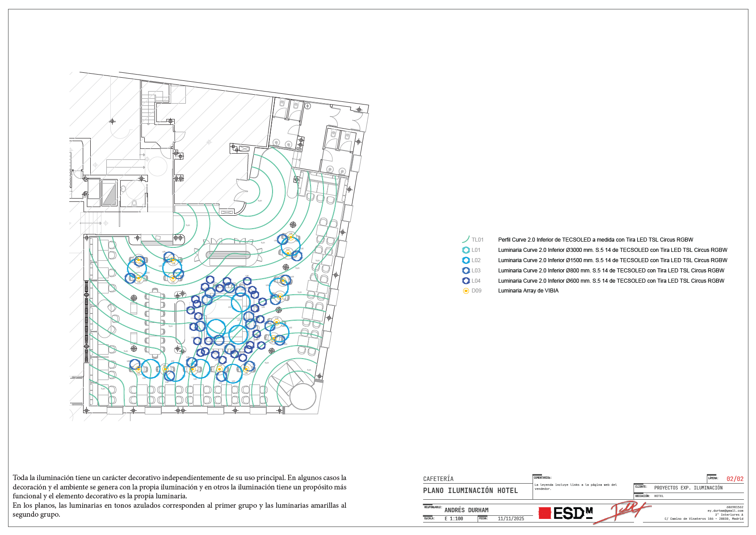This screenshot has height=535, width=756.
Task: Click the L02 legend ring symbol
Action: click(x=466, y=260)
